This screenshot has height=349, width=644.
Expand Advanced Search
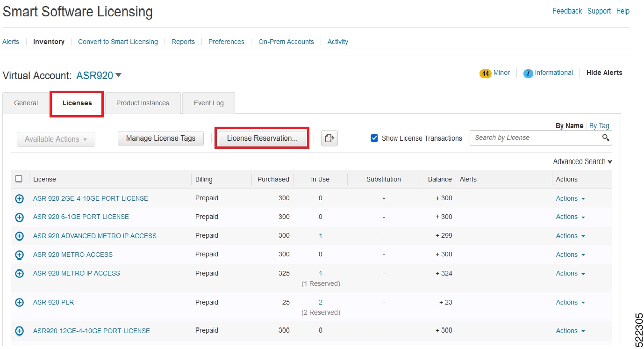click(582, 161)
